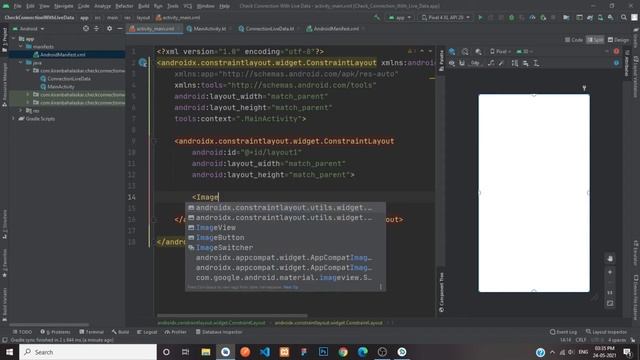Open Project panel settings gear
640x360 pixels.
(x=109, y=29)
